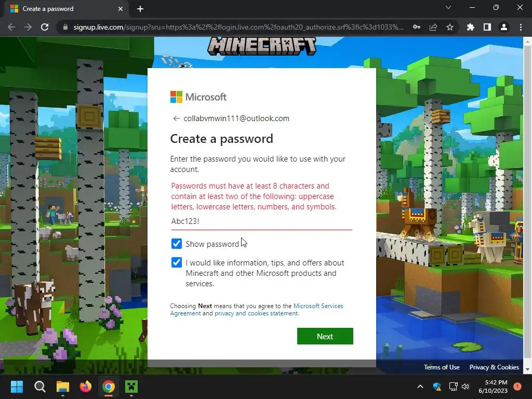Open the saved passwords key icon
Viewport: 532px width, 399px height.
[x=417, y=27]
